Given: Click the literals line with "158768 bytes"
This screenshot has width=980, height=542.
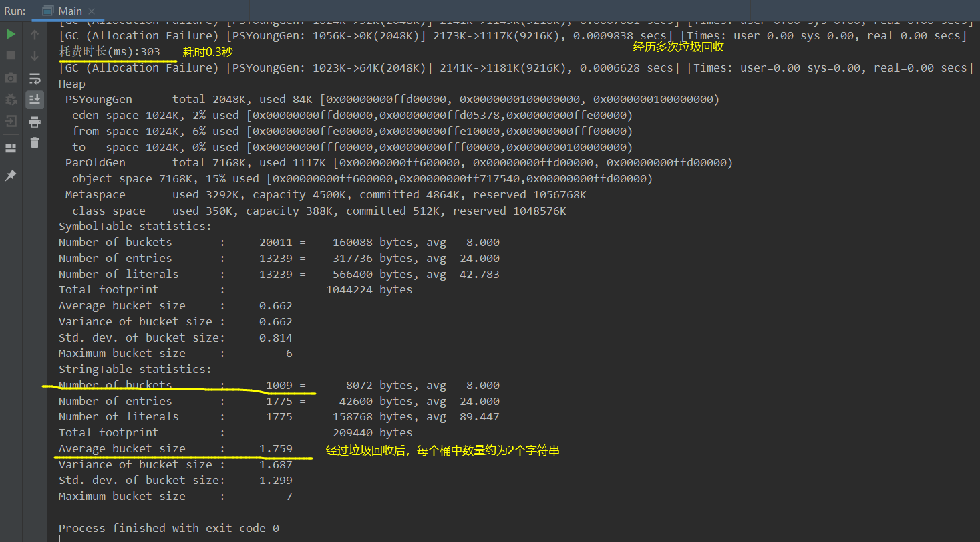Looking at the screenshot, I should (279, 416).
